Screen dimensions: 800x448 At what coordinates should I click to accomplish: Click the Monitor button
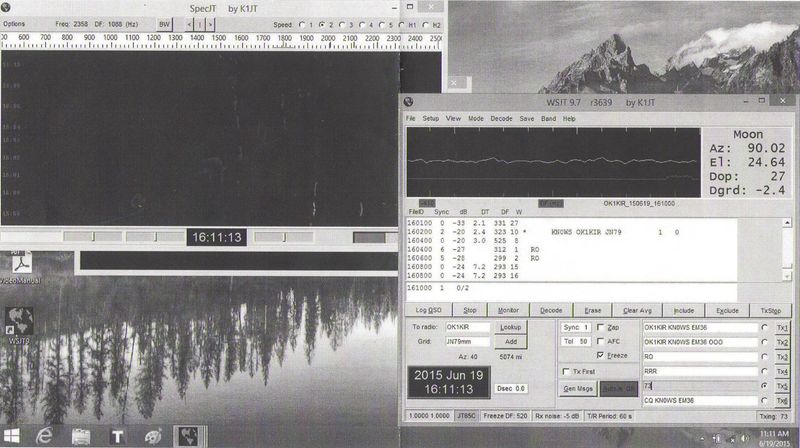pyautogui.click(x=508, y=310)
